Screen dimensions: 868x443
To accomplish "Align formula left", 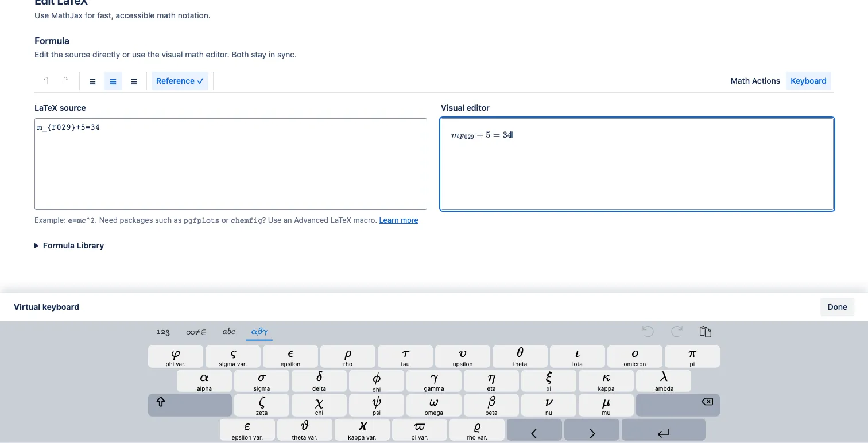I will click(x=92, y=81).
